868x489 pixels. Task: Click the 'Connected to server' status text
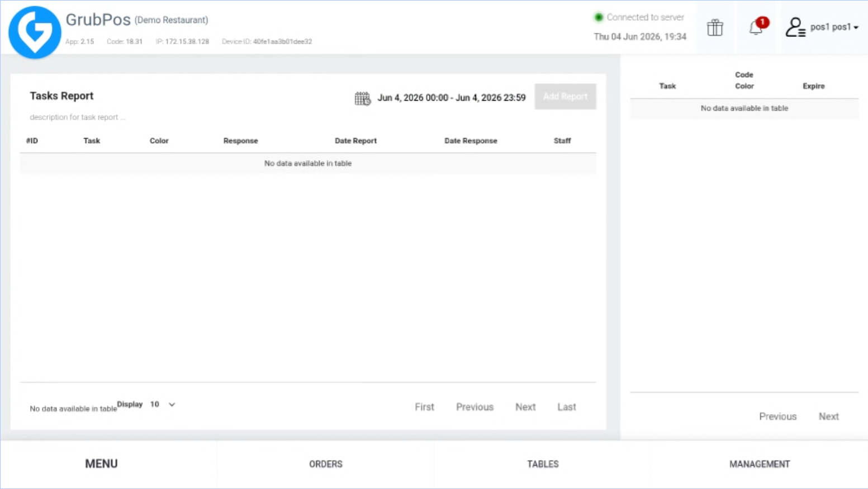pos(645,17)
